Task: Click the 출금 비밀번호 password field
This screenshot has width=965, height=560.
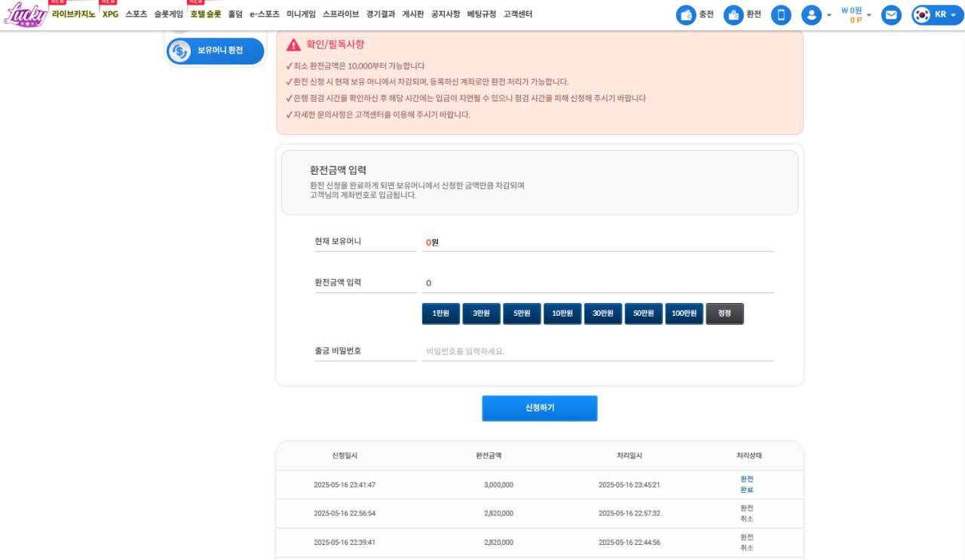Action: point(597,351)
